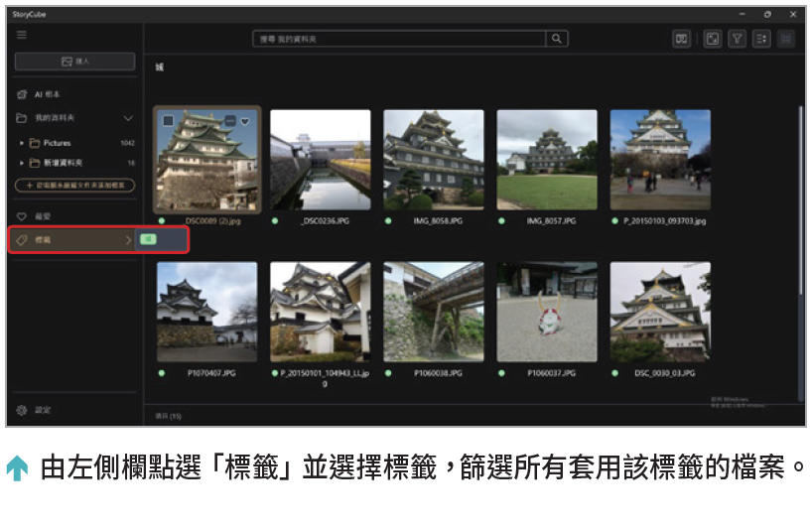Click the Pictures folder icon
The width and height of the screenshot is (812, 529).
click(35, 142)
